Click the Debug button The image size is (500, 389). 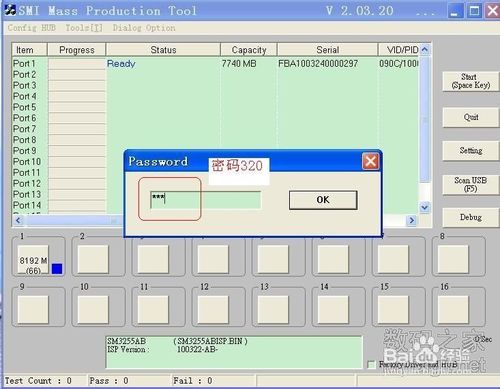point(471,217)
